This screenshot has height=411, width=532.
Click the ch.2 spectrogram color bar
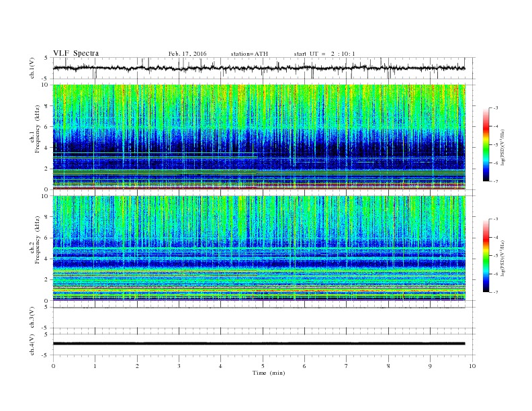pos(486,255)
